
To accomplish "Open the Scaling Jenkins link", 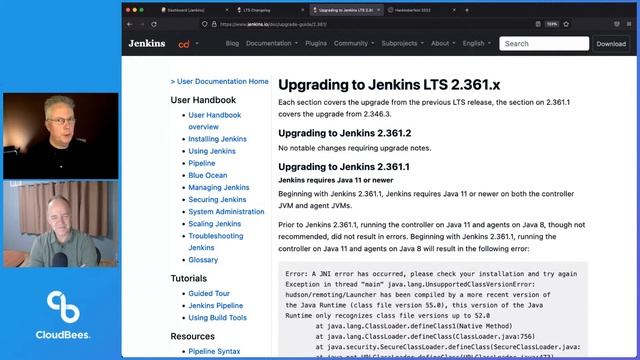I will pyautogui.click(x=214, y=224).
